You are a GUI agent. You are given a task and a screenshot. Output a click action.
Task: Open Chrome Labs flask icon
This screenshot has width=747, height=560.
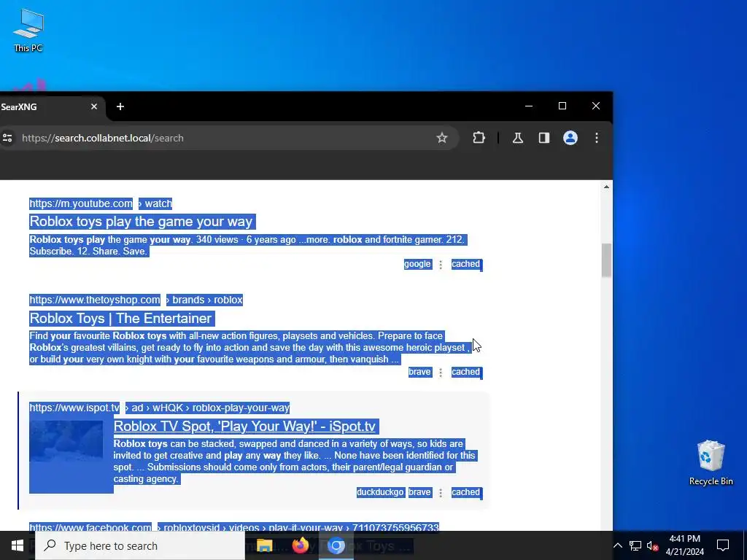coord(518,138)
